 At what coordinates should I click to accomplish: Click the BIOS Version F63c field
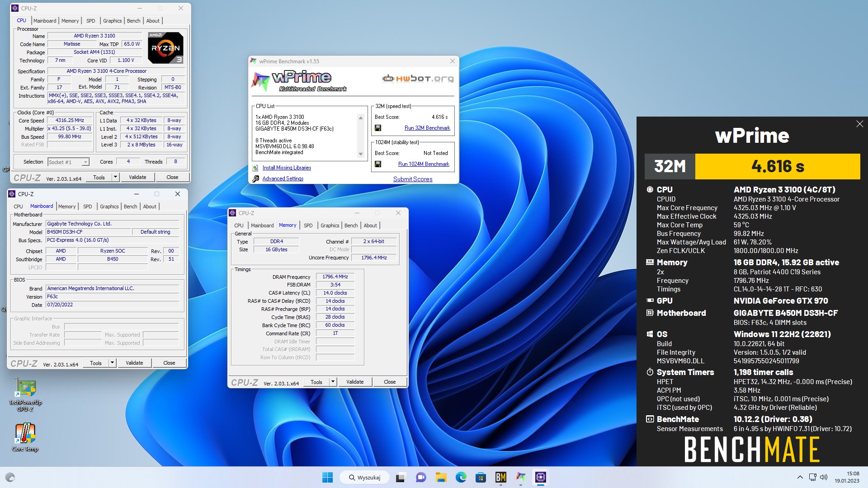113,296
